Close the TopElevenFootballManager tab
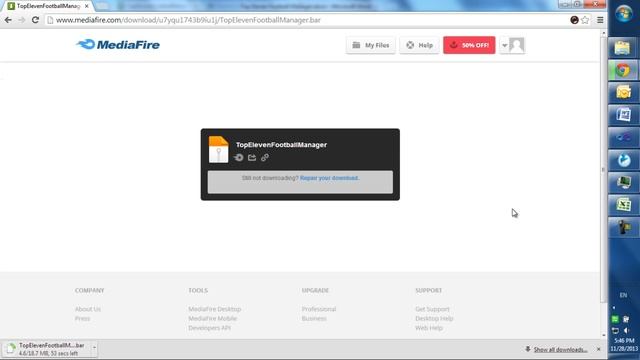The height and width of the screenshot is (360, 640). pyautogui.click(x=87, y=6)
